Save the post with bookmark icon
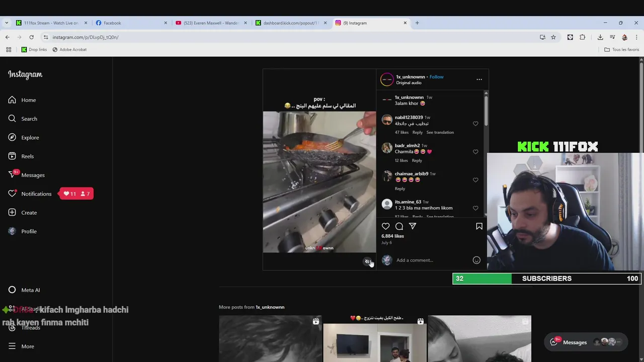The width and height of the screenshot is (644, 362). click(479, 226)
